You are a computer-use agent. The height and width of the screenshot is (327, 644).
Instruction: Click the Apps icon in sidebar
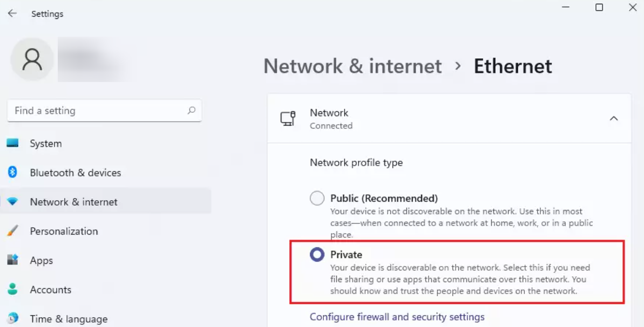[12, 260]
